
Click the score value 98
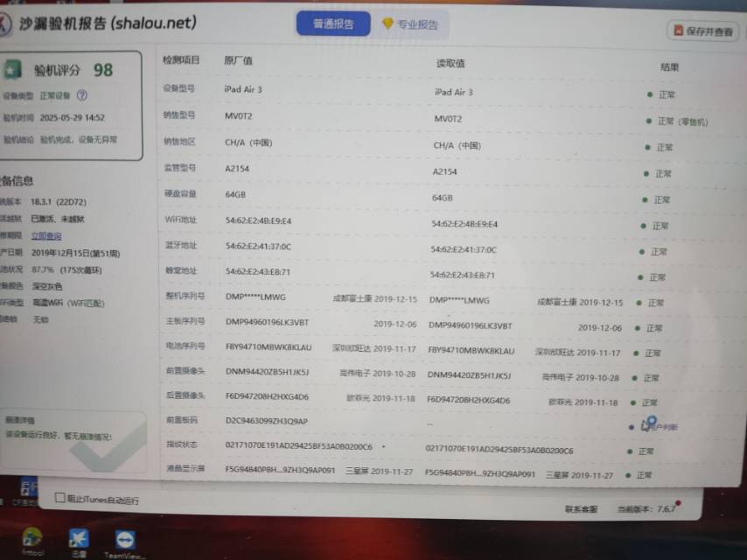click(103, 70)
